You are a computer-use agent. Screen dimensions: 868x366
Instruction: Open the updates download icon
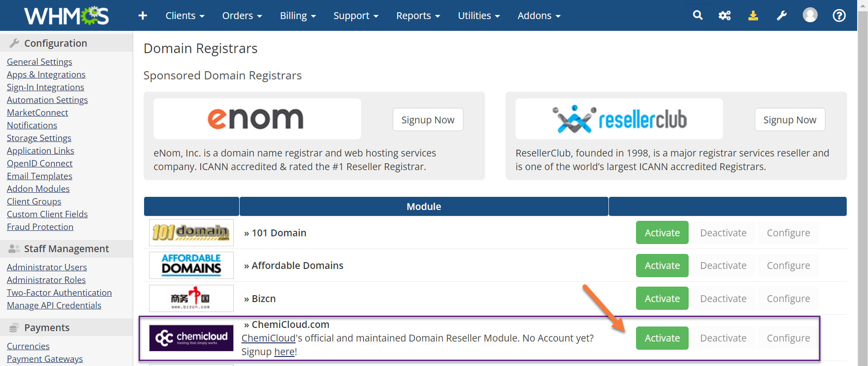(753, 15)
